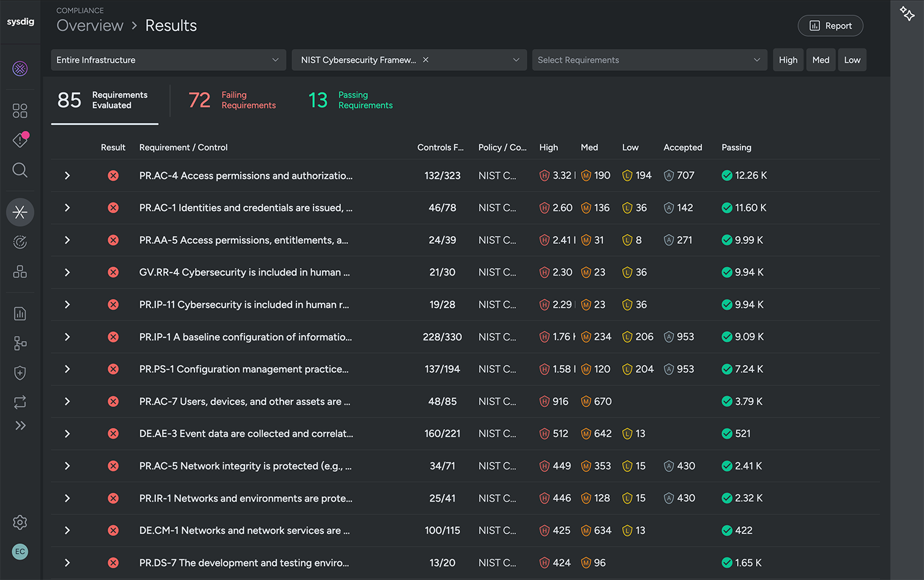Select the 13 Passing Requirements tab
924x580 pixels.
click(x=351, y=100)
